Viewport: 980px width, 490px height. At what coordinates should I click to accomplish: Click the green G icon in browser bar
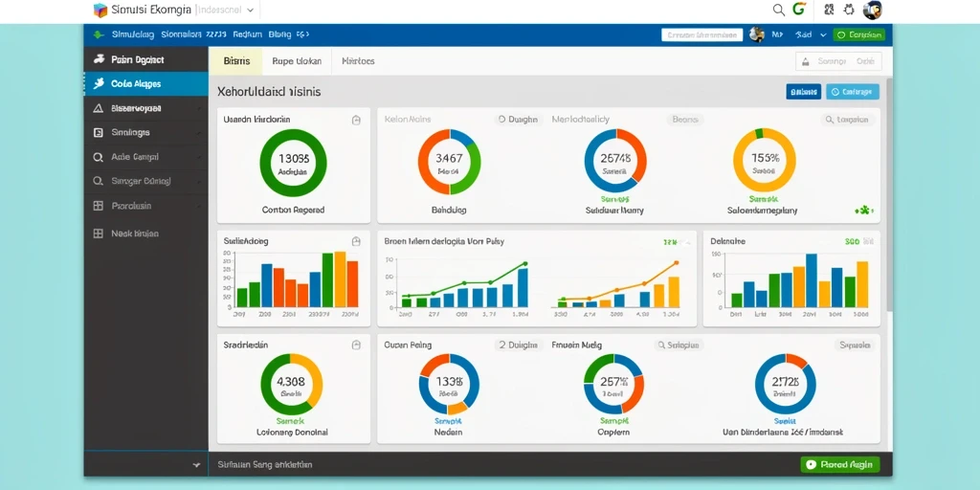click(798, 10)
